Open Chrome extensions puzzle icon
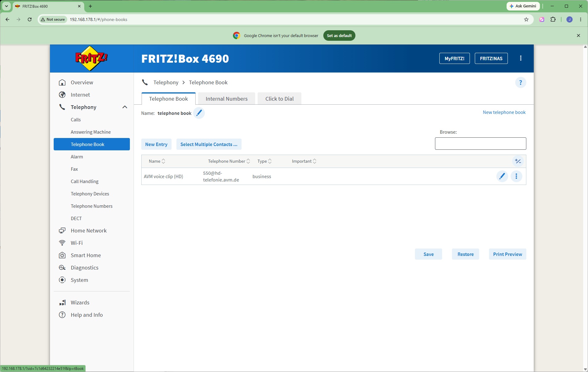 click(553, 19)
